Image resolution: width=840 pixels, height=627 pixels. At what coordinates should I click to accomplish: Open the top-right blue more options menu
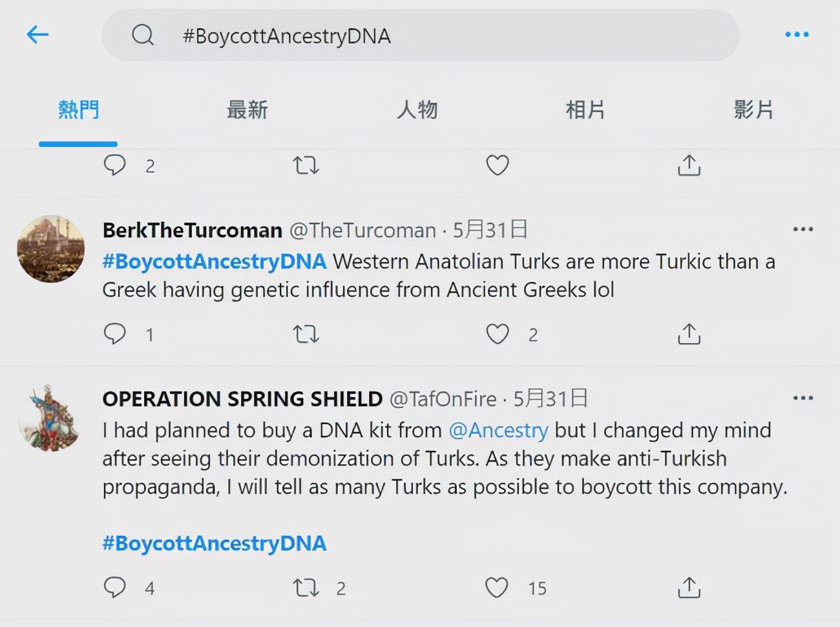[x=797, y=35]
